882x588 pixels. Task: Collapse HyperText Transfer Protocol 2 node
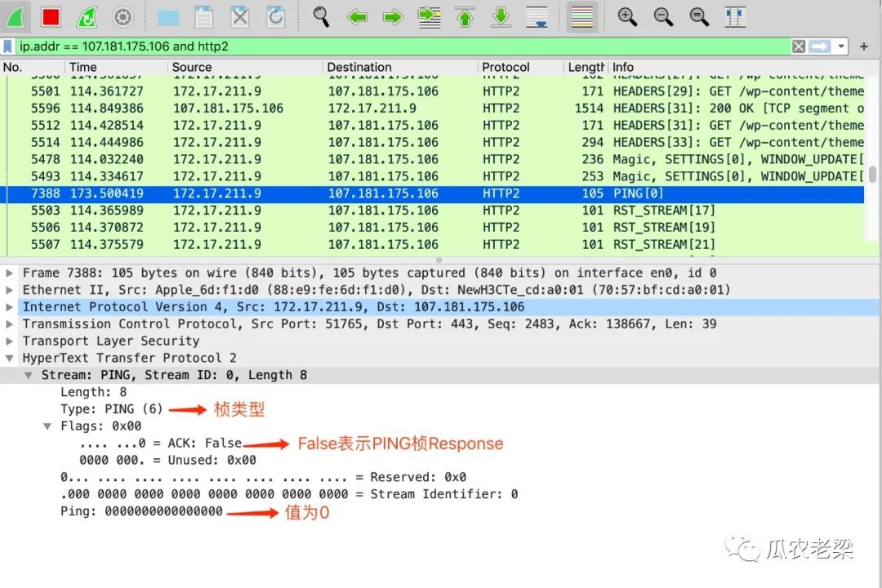click(9, 358)
